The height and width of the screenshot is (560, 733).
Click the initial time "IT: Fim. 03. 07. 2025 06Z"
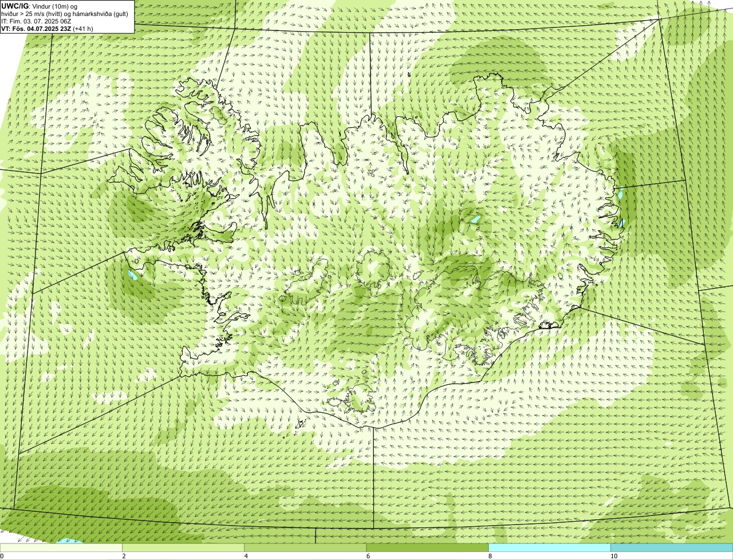coord(37,21)
